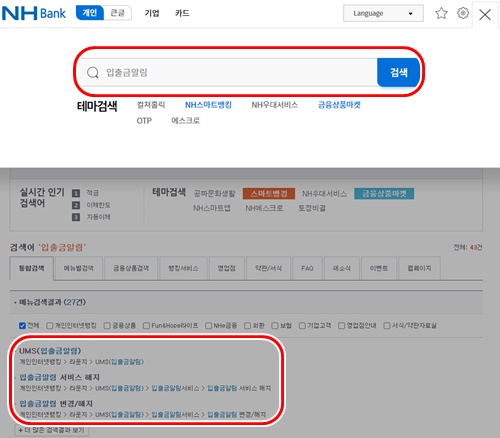Viewport: 500px width, 438px height.
Task: Click the magnifier icon in search box
Action: (x=93, y=72)
